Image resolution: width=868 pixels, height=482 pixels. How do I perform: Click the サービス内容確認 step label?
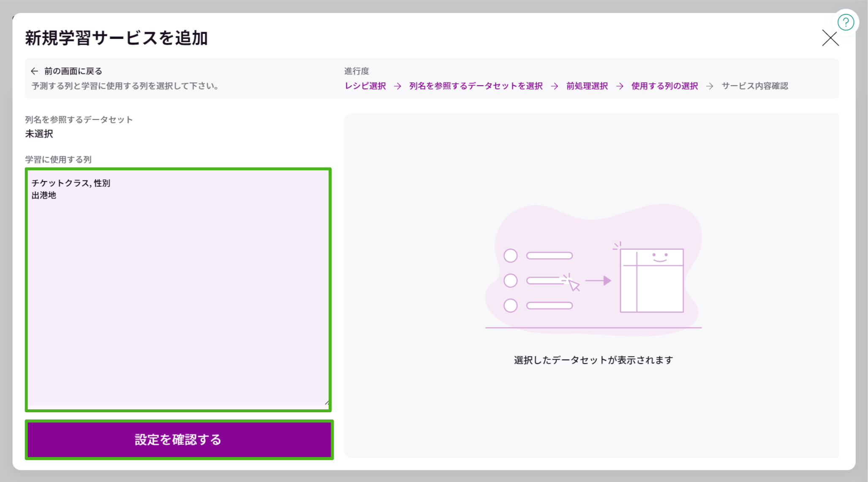[756, 86]
